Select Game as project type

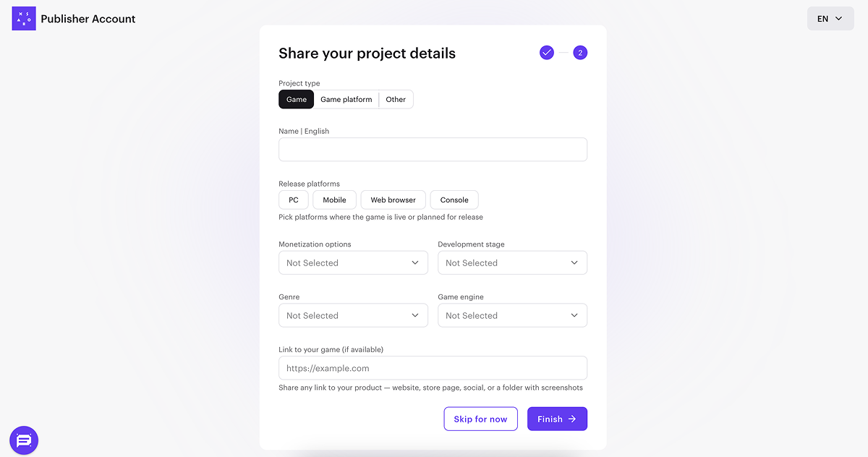(x=297, y=100)
